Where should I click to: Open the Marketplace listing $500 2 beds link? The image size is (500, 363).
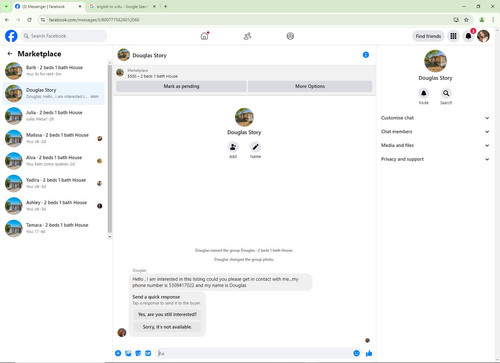tap(152, 76)
